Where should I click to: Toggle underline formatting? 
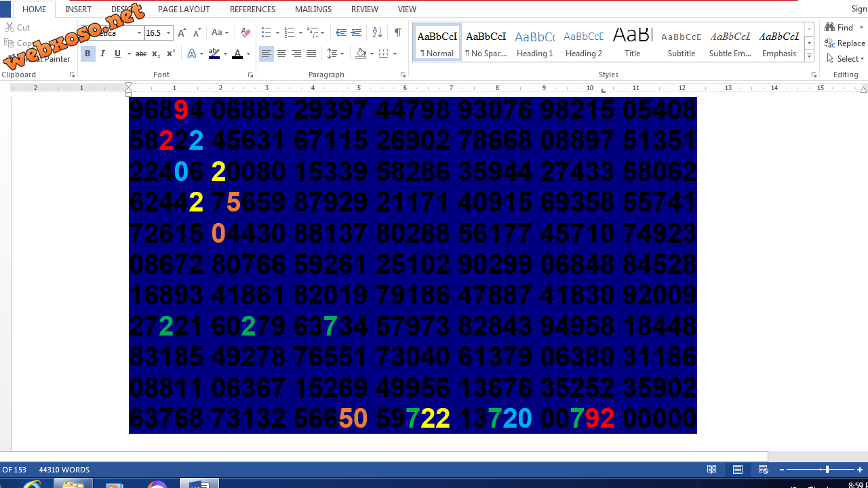(x=117, y=54)
